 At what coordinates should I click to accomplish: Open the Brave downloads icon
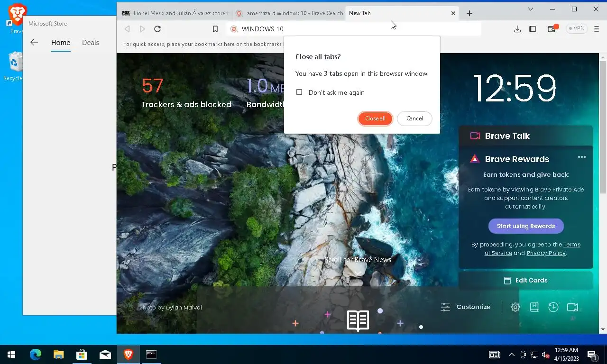click(x=517, y=29)
